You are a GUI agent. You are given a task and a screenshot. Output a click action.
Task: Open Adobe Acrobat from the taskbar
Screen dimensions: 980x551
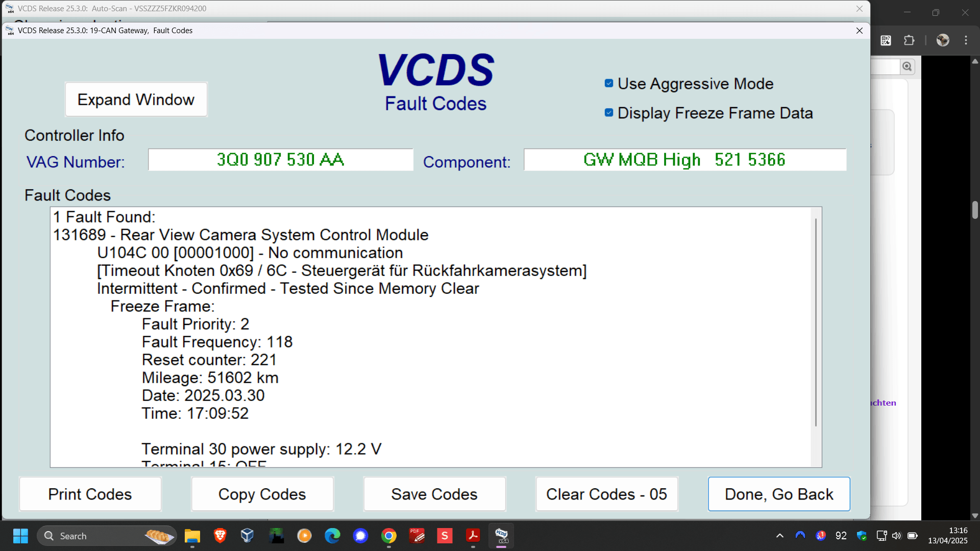473,536
